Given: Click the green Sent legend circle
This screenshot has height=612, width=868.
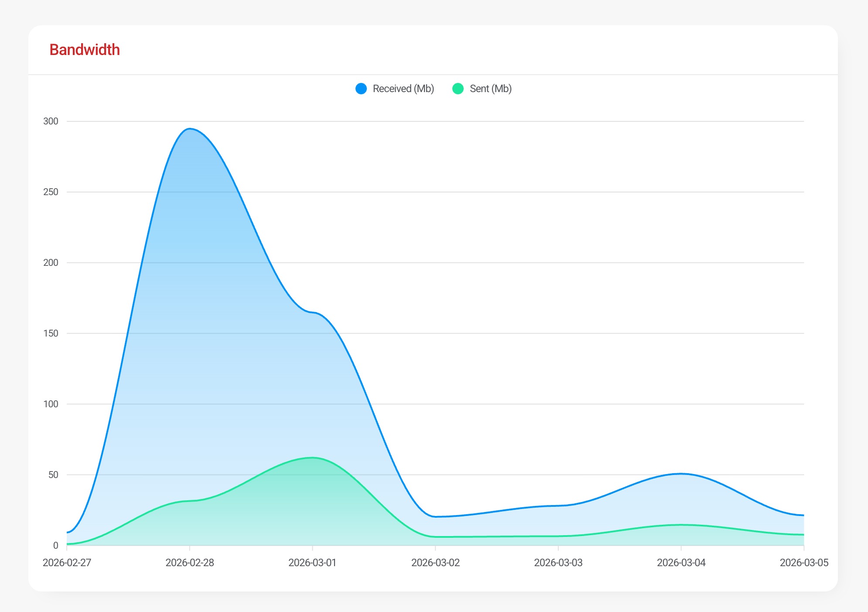Looking at the screenshot, I should [458, 89].
